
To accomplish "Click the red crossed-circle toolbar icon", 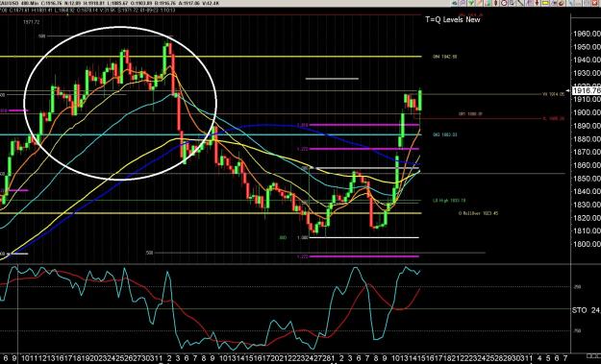I will 504,3.
